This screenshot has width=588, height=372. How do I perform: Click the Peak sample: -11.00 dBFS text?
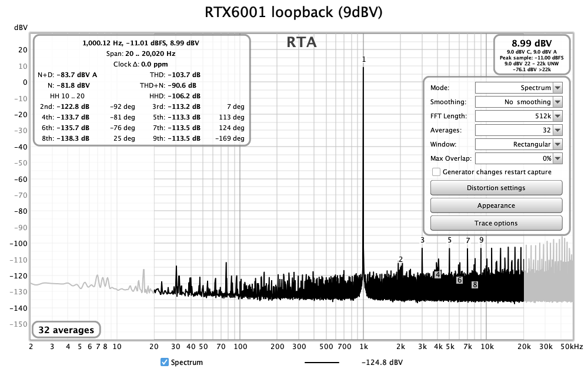tap(532, 58)
